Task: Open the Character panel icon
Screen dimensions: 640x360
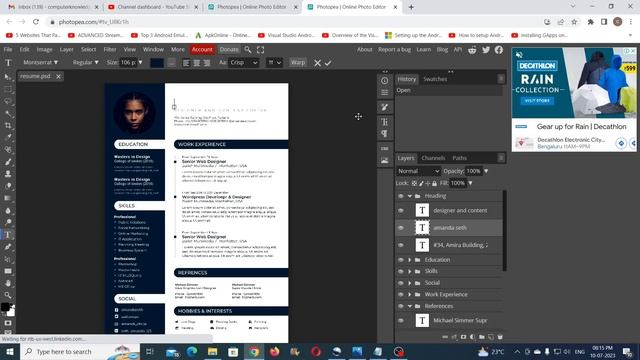Action: click(384, 122)
